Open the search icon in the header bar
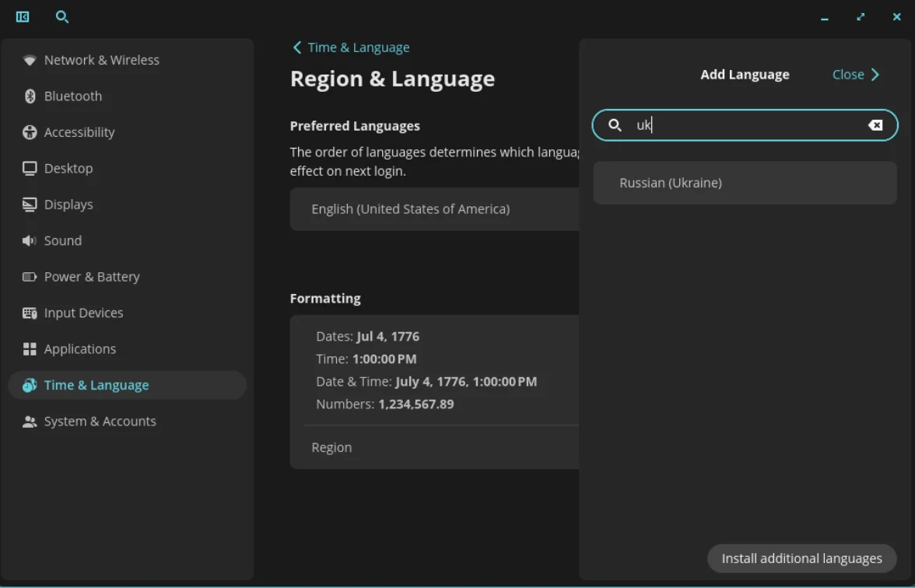The width and height of the screenshot is (915, 588). [62, 16]
